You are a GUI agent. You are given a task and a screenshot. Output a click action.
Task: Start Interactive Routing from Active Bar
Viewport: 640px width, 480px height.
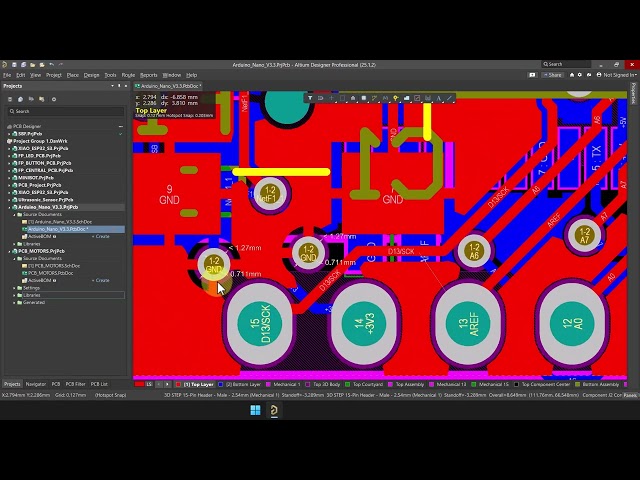(374, 98)
